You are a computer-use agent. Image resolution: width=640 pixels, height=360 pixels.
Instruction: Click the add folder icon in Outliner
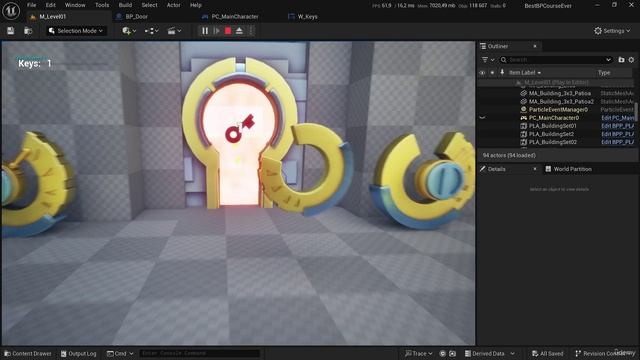[x=621, y=60]
